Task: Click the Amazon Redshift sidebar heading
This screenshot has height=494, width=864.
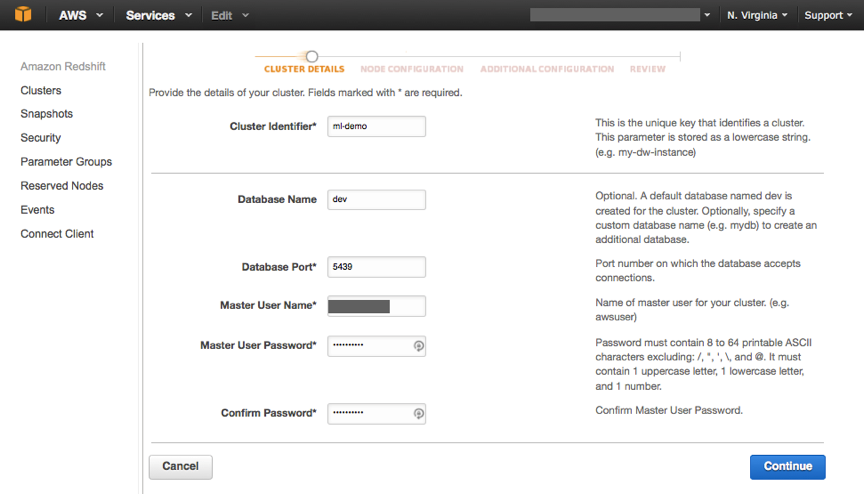Action: (x=63, y=67)
